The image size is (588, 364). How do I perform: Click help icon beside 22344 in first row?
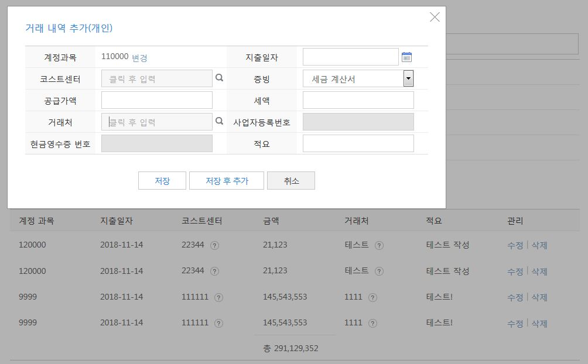(x=214, y=246)
